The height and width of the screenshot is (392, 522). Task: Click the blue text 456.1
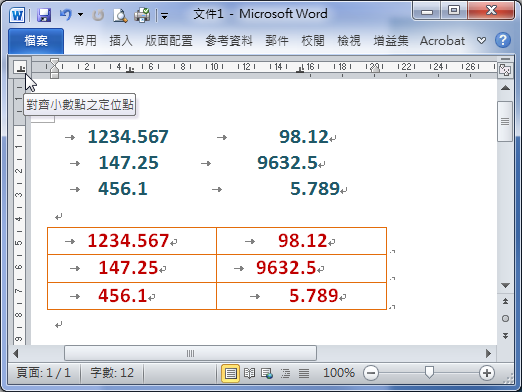[x=123, y=189]
